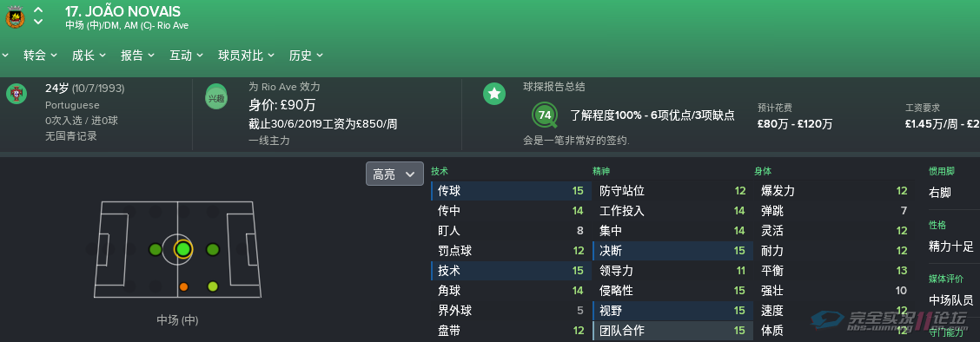
Task: Click the 74 scout rating magnifier icon
Action: coord(546,115)
